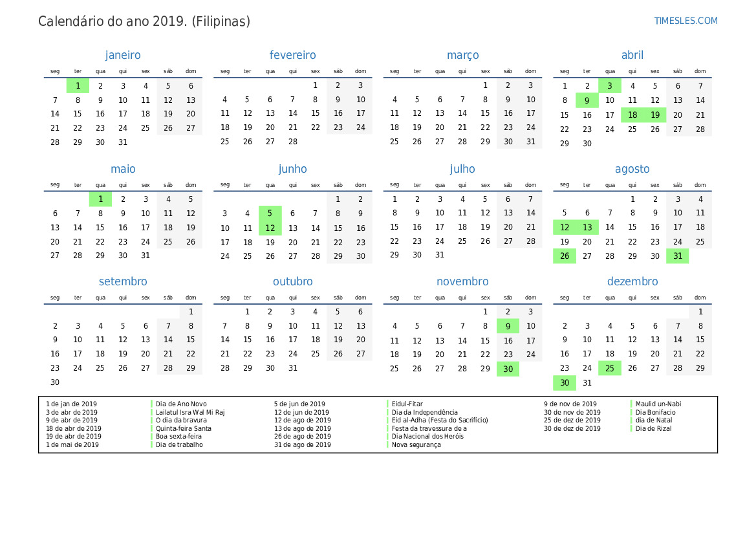Viewport: 756px width, 535px height.
Task: Click green marker beside 'Eidul-Fitar'
Action: (x=388, y=404)
